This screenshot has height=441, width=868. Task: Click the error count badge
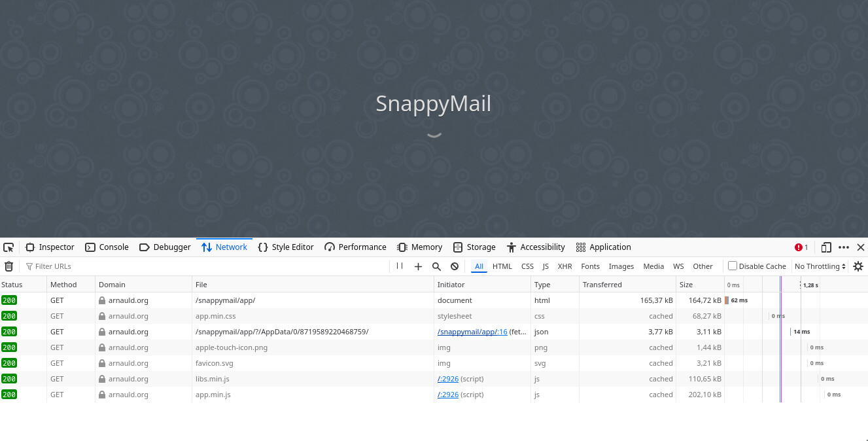801,247
